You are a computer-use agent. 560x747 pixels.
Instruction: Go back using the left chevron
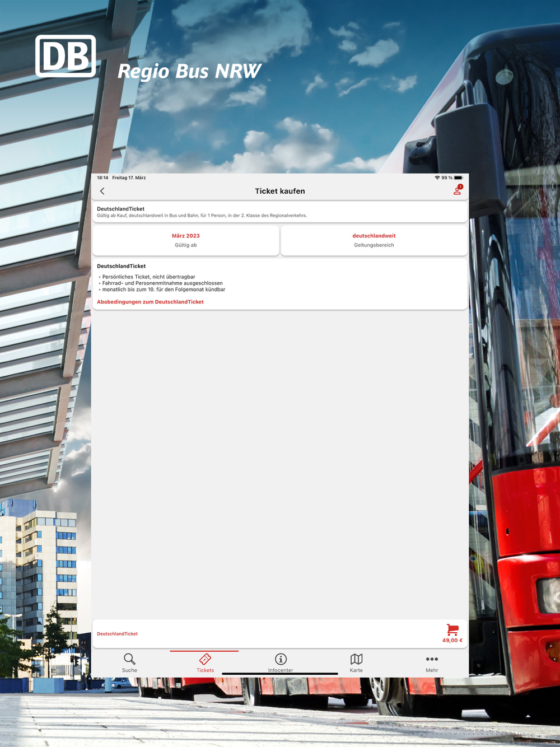[102, 192]
